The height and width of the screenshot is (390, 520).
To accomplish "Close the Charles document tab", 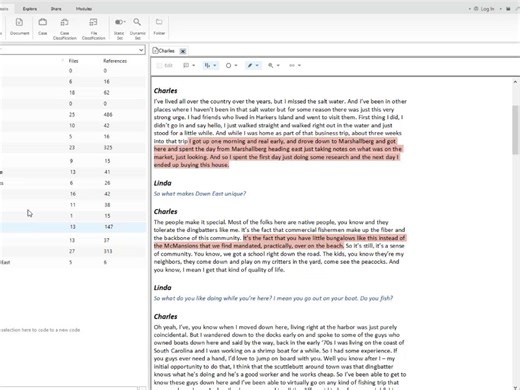I will (x=183, y=51).
